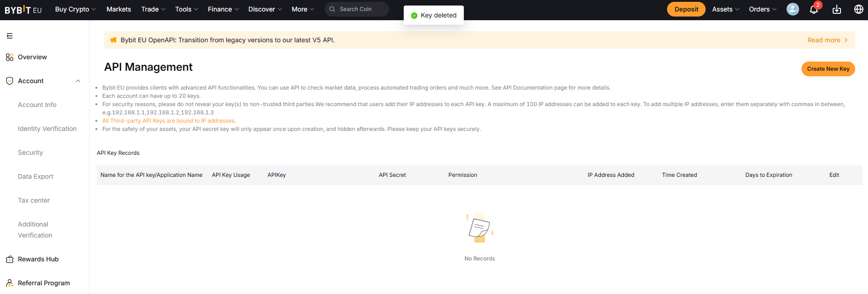Image resolution: width=868 pixels, height=294 pixels.
Task: Click the APIKey column header
Action: (x=277, y=175)
